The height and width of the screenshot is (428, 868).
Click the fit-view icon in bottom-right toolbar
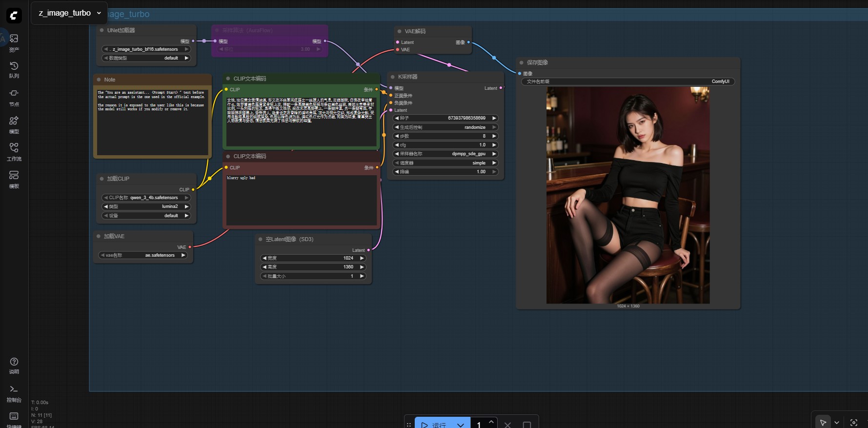[854, 423]
